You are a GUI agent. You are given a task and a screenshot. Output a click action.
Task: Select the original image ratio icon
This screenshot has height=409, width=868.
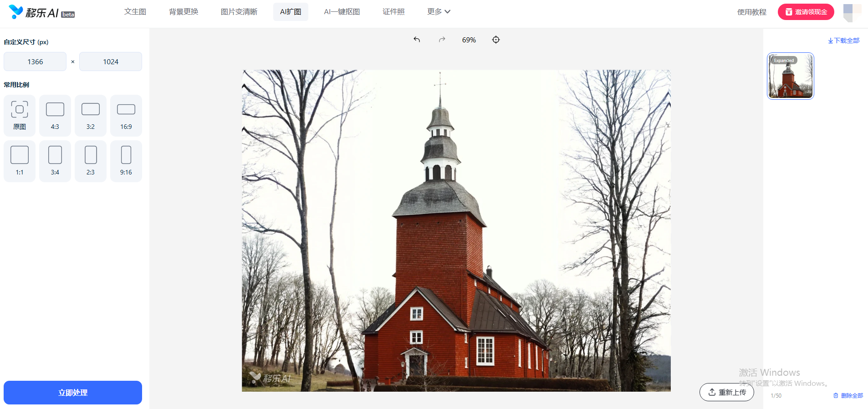20,115
